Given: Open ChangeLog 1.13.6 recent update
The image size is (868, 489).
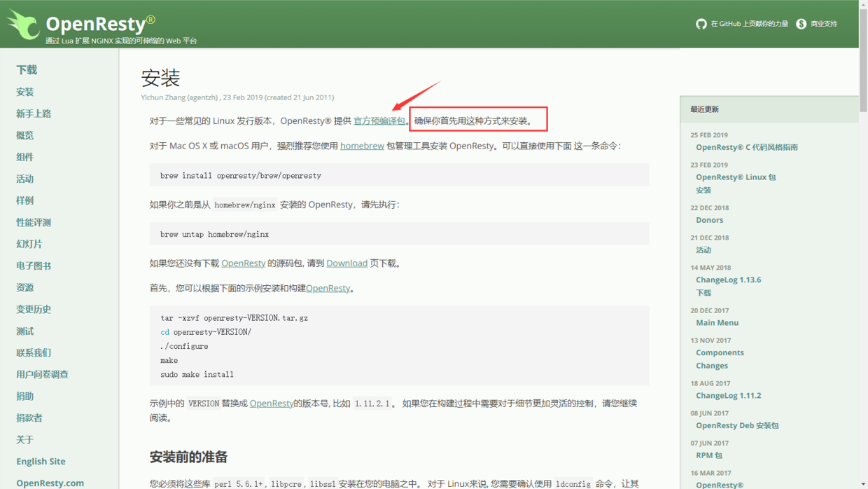Looking at the screenshot, I should (728, 280).
